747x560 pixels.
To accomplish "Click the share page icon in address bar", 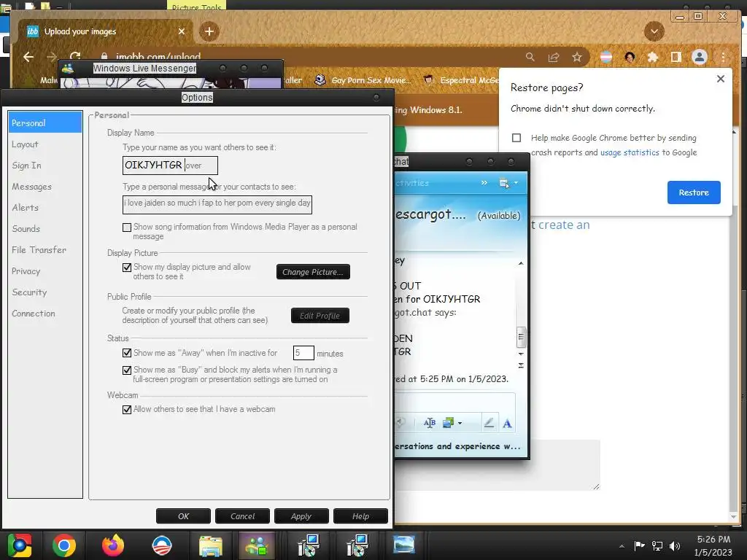I will [x=554, y=57].
